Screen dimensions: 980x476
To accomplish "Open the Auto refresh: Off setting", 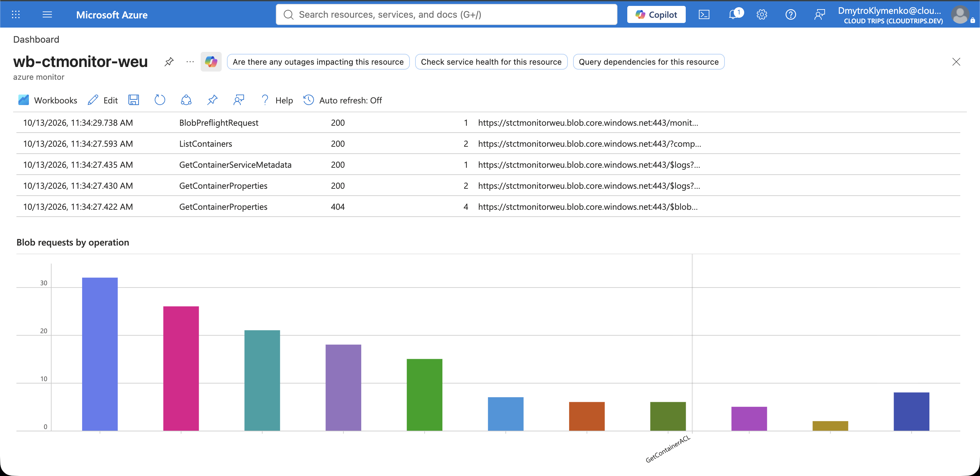I will (x=343, y=100).
